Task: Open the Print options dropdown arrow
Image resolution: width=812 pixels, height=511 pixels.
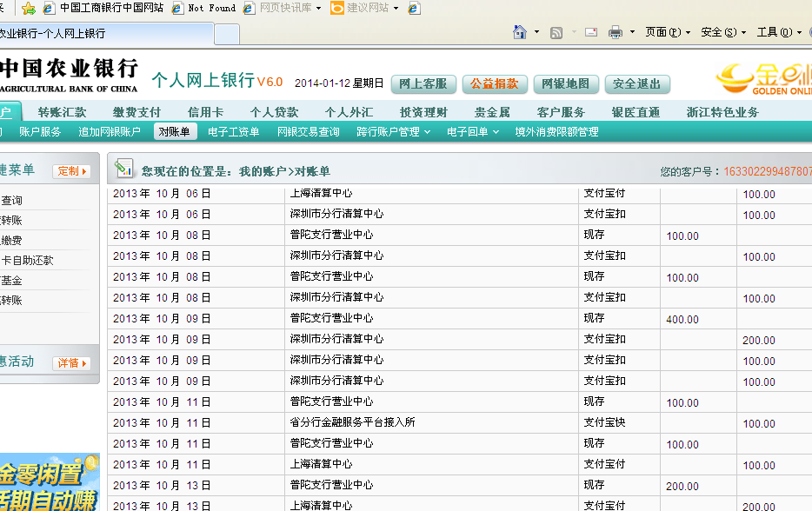Action: point(631,33)
